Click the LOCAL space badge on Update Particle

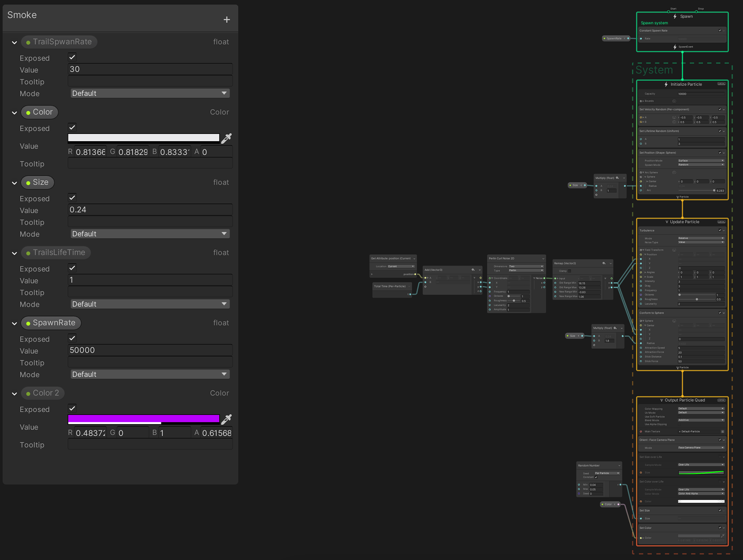[x=721, y=222]
